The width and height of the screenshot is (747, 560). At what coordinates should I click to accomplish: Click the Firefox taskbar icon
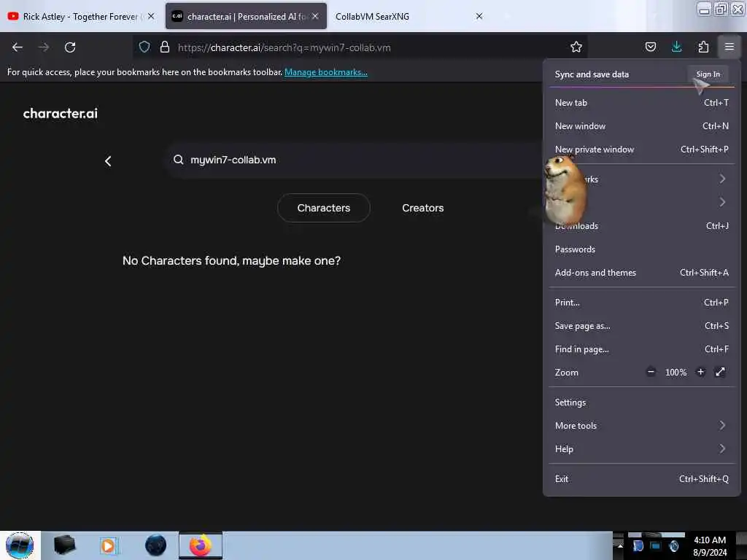click(x=201, y=545)
